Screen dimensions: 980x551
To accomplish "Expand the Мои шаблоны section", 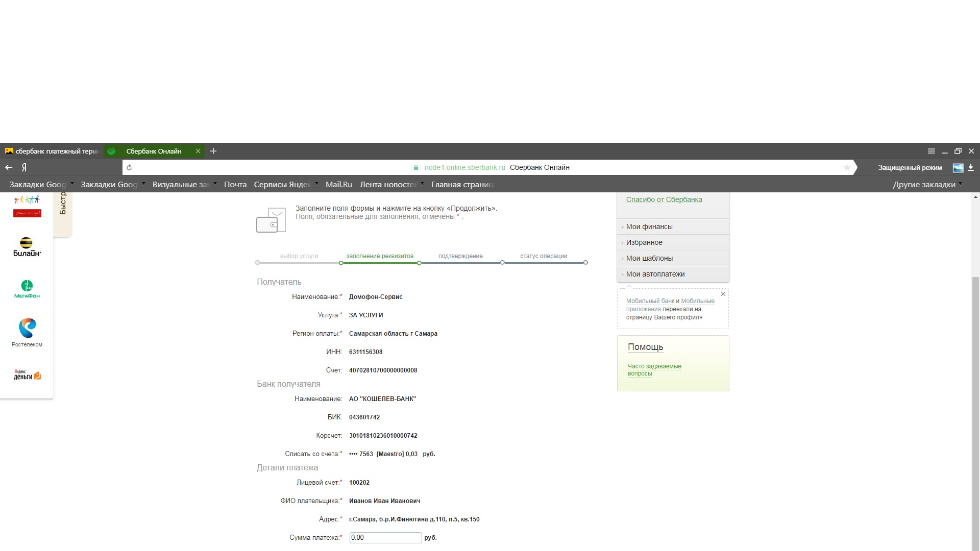I will click(649, 258).
